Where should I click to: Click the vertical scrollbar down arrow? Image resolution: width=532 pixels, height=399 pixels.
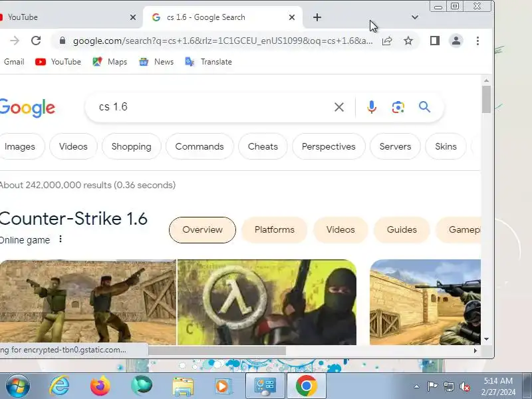(x=487, y=339)
